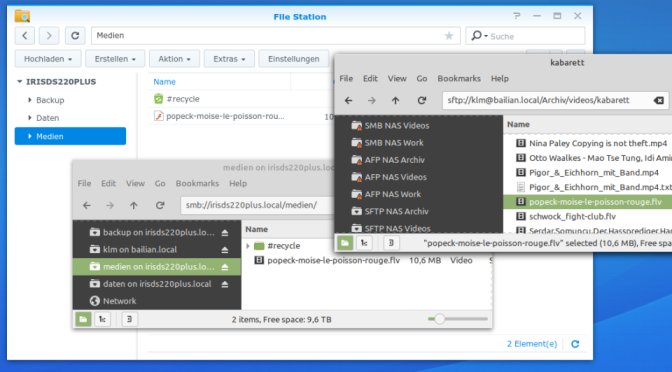
Task: Open Help menu in kabarett window
Action: click(500, 78)
